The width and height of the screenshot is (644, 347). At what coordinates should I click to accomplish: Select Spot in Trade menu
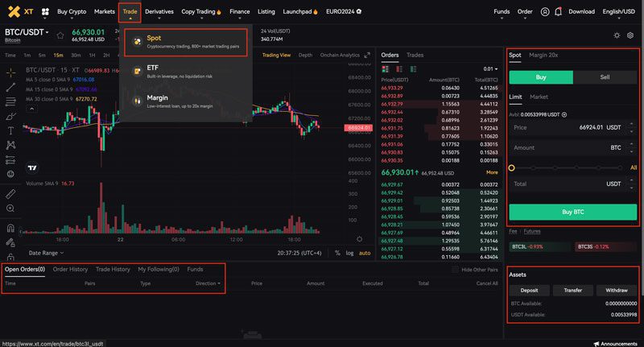[186, 42]
